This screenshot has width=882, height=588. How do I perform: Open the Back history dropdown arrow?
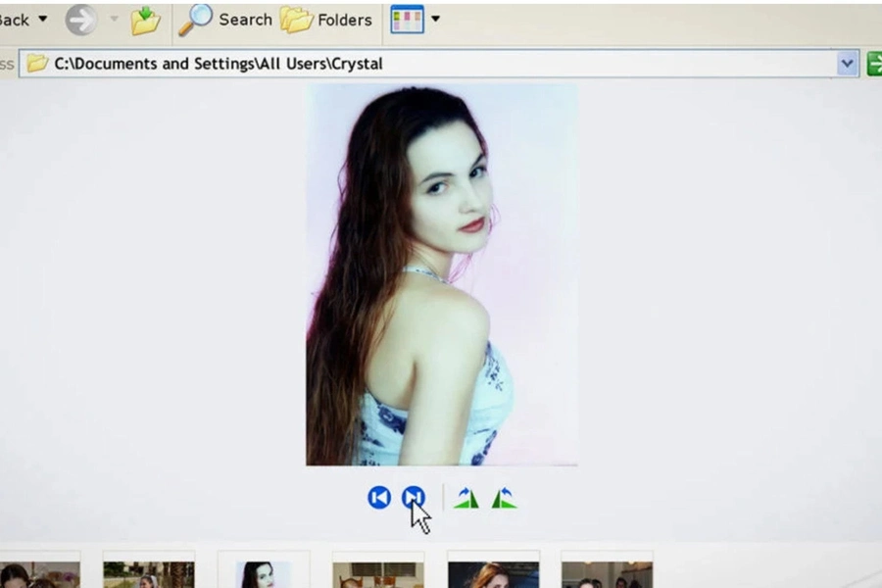(x=42, y=20)
